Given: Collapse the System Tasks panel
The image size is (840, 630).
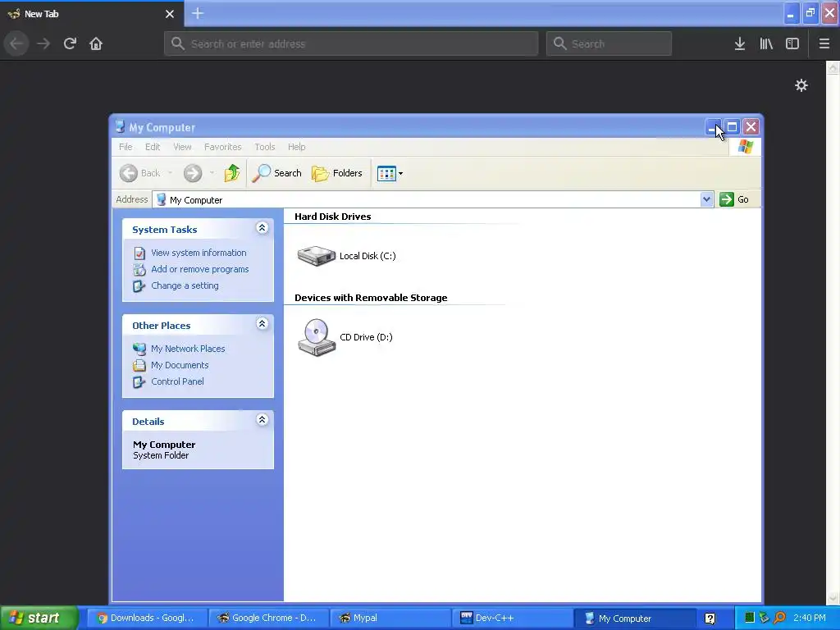Looking at the screenshot, I should 262,228.
